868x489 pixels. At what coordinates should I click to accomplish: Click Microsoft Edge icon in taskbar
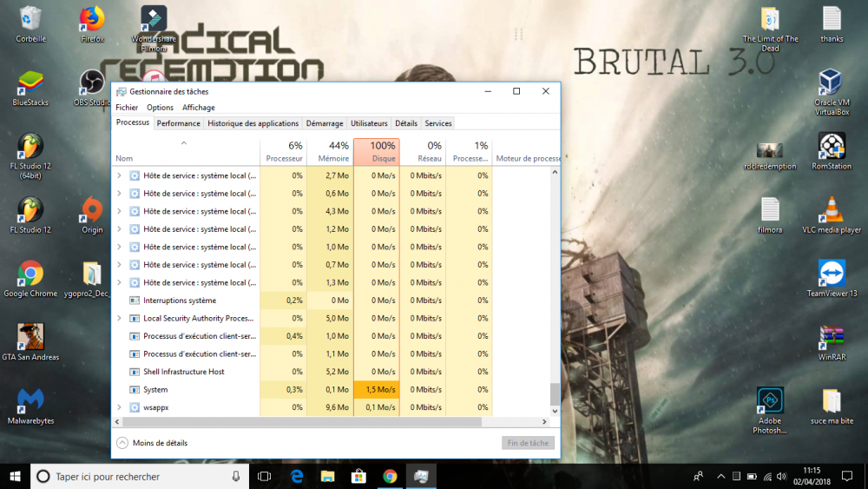tap(296, 476)
